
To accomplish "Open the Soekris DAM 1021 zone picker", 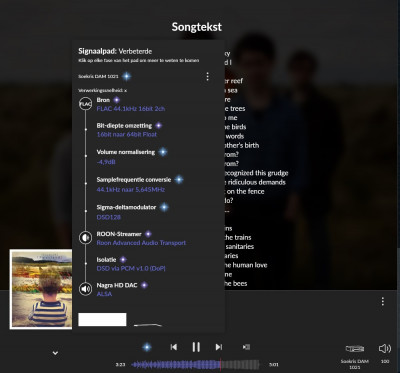I will 354,349.
